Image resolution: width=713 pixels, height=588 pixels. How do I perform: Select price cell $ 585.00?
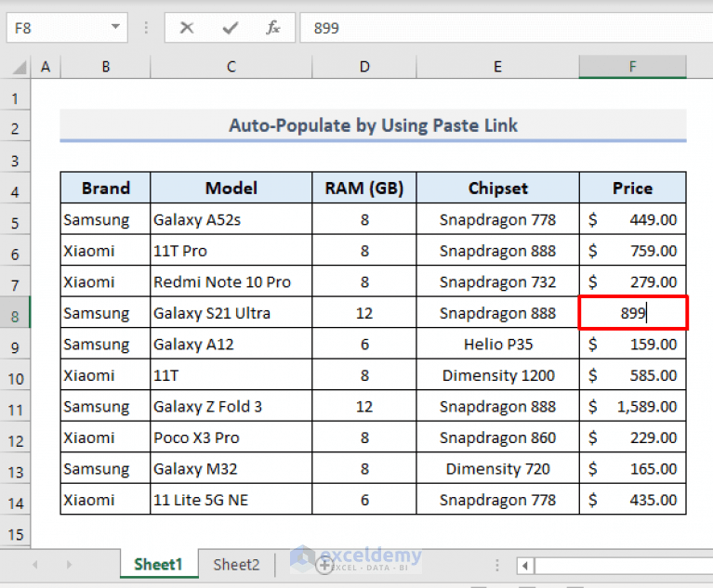[632, 375]
